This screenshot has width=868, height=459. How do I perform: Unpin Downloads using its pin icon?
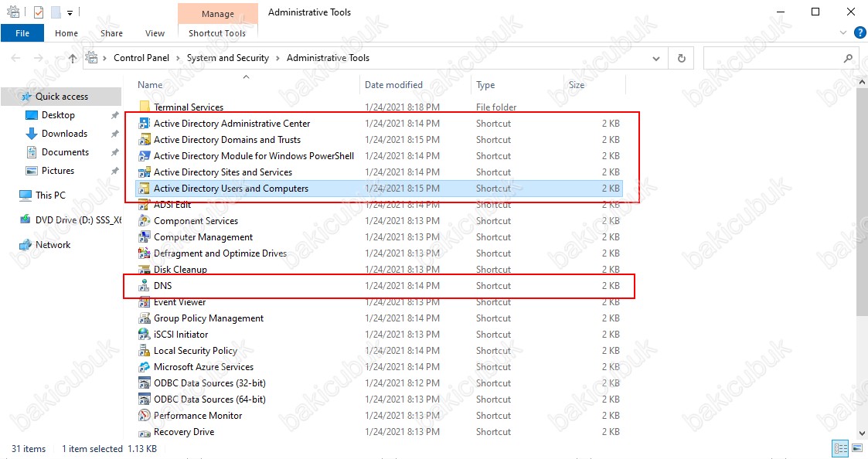[x=114, y=134]
